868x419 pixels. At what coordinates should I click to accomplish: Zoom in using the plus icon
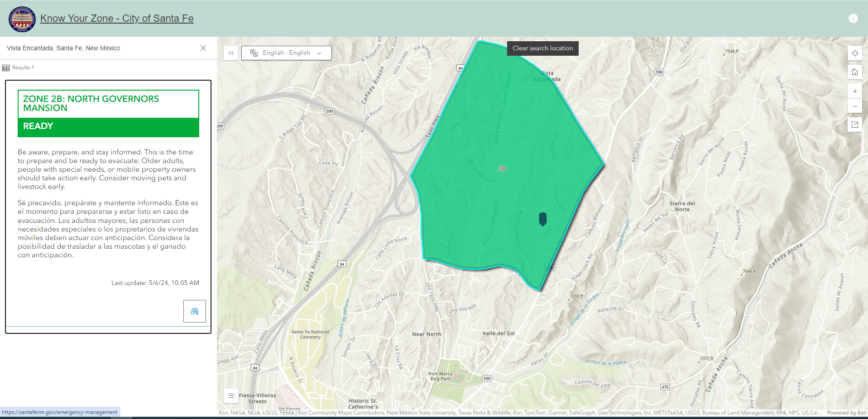[855, 91]
